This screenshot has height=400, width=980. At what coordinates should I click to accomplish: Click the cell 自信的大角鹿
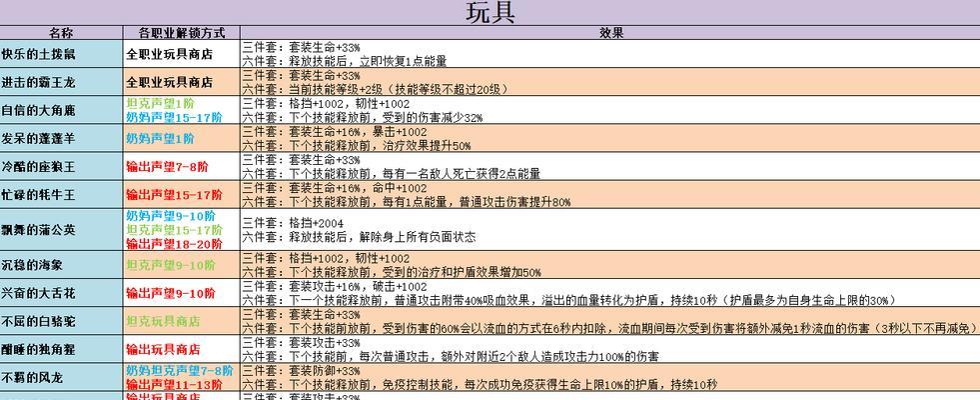61,110
